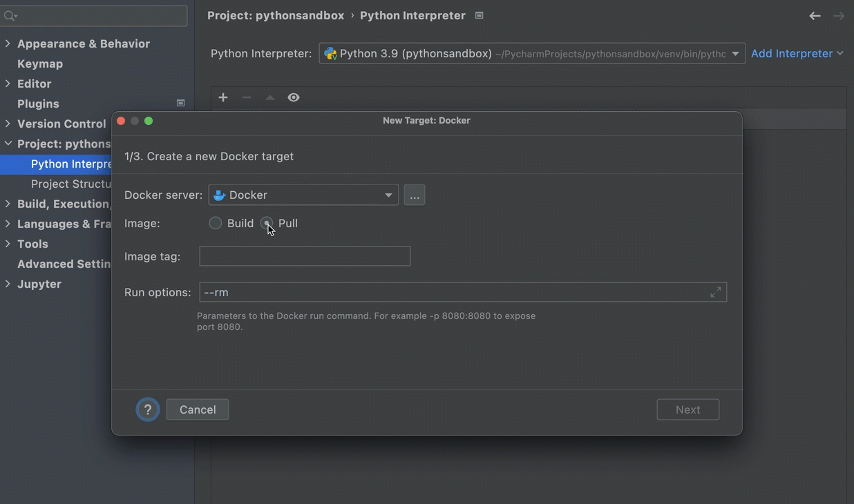Screen dimensions: 854x504
Task: Click the Python logo in interpreter field
Action: 330,53
